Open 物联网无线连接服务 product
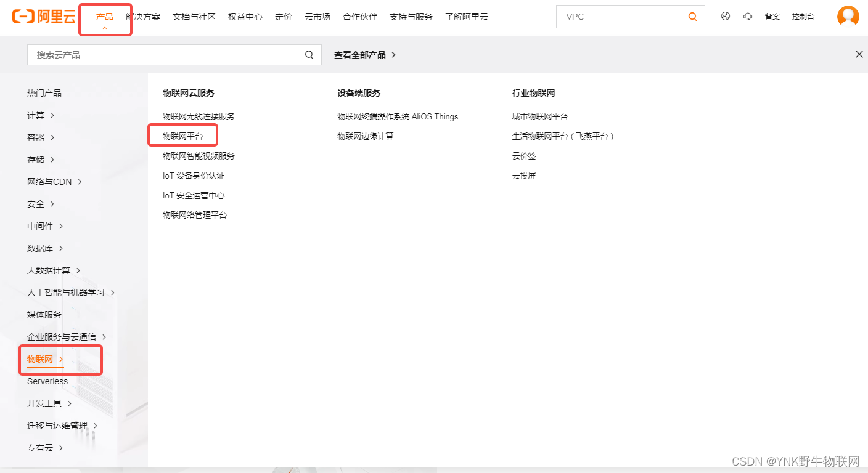 point(199,116)
